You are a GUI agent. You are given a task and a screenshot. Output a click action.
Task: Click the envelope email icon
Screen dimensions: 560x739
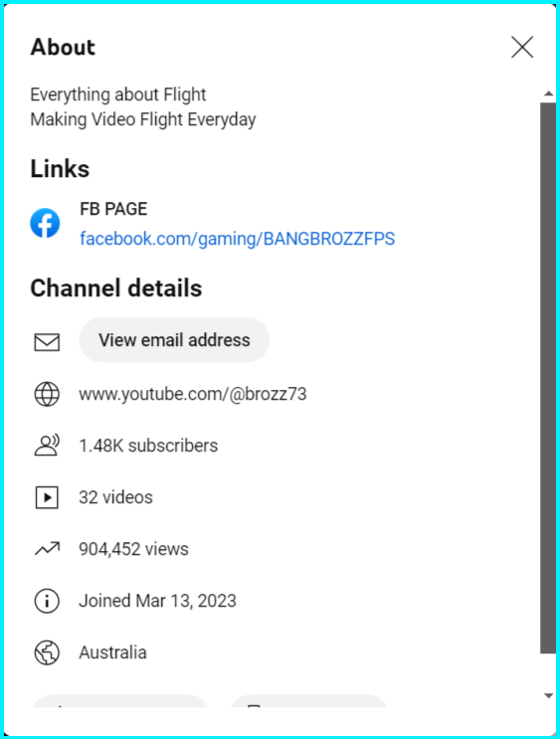point(47,342)
